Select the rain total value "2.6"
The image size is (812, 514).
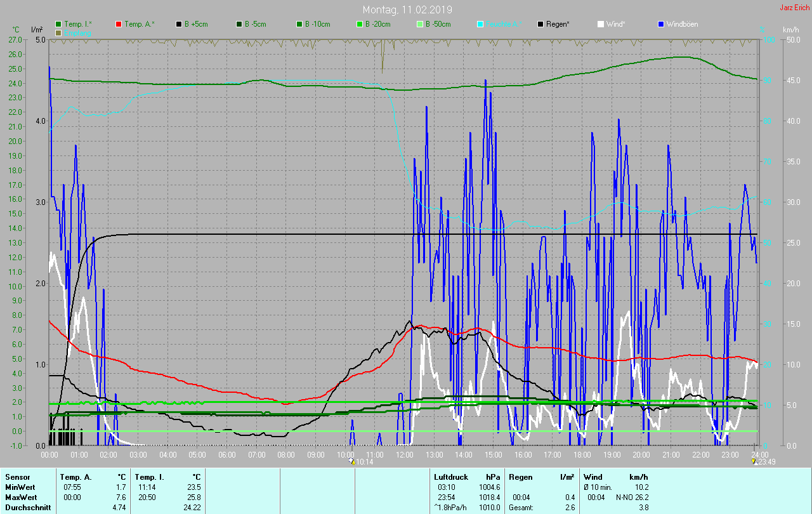(x=569, y=508)
